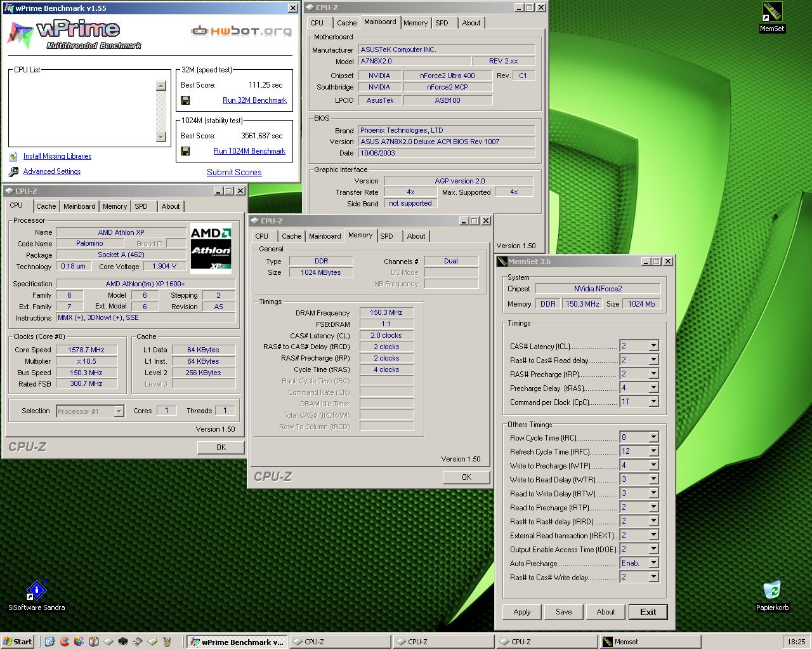Open the Read to Precharge (tRTP) dropdown
The height and width of the screenshot is (650, 812).
pos(653,507)
